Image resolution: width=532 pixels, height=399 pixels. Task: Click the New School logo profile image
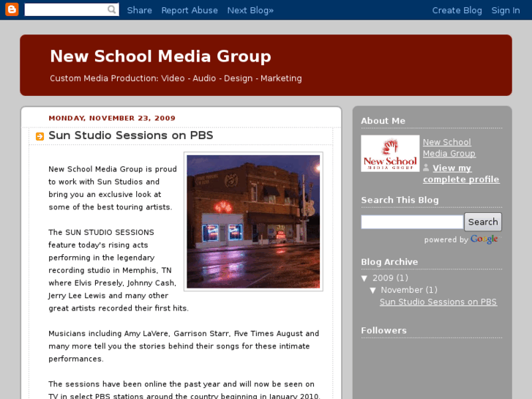point(390,154)
